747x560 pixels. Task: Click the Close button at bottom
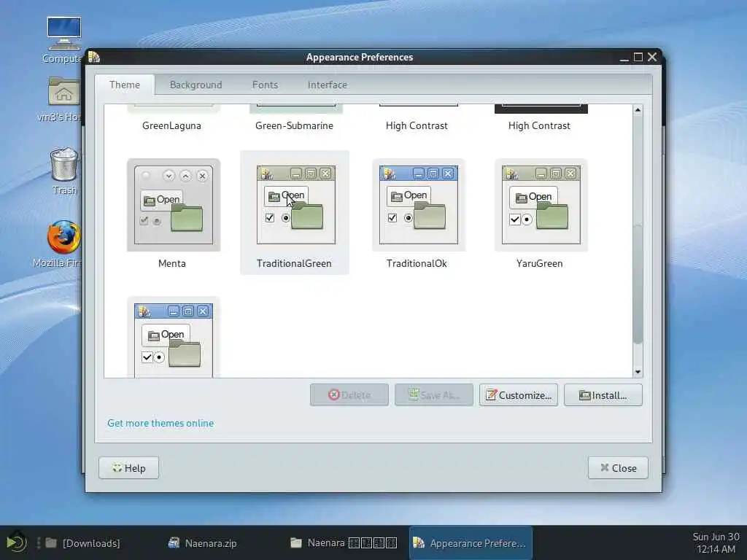(x=618, y=468)
